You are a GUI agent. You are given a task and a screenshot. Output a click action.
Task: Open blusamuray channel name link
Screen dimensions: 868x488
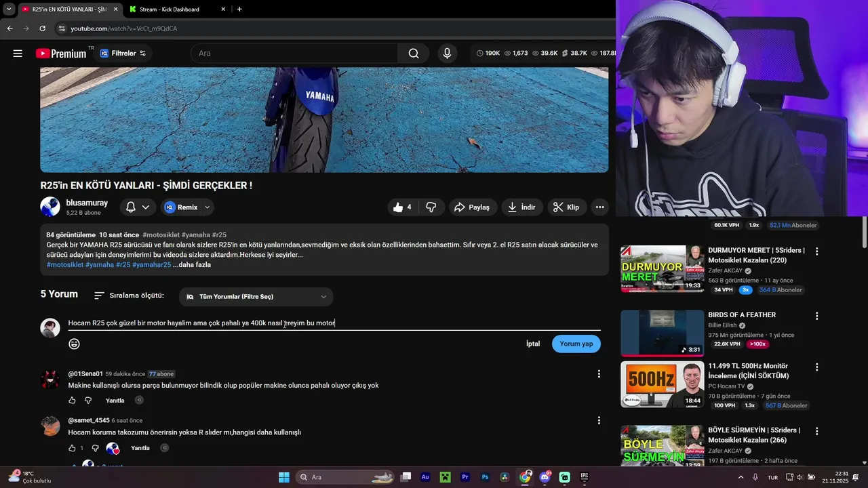pos(87,203)
